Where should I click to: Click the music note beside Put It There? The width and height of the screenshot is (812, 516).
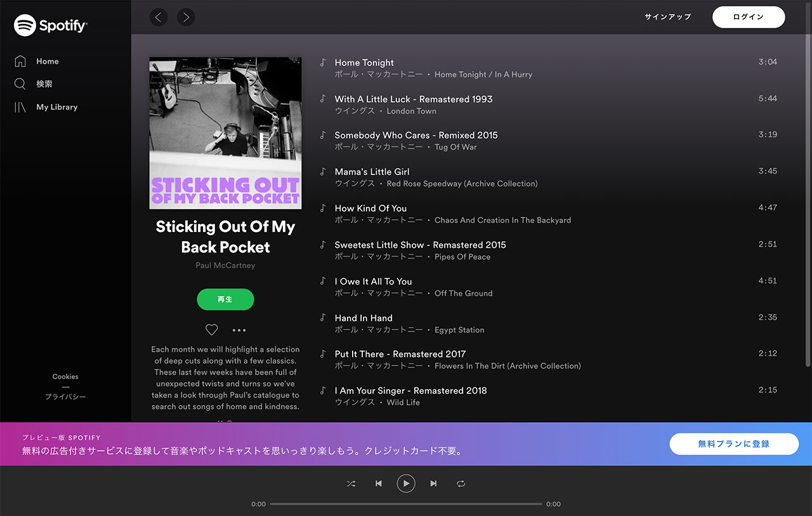tap(323, 354)
